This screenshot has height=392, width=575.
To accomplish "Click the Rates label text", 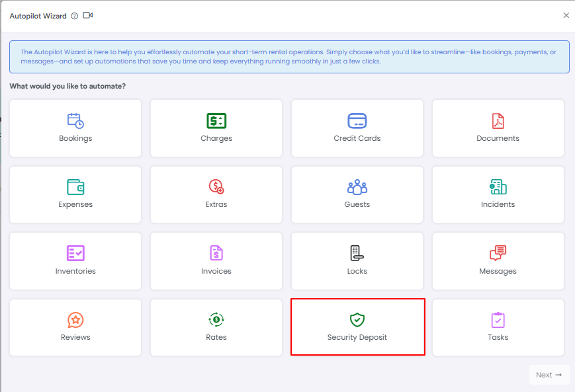I will pyautogui.click(x=216, y=337).
